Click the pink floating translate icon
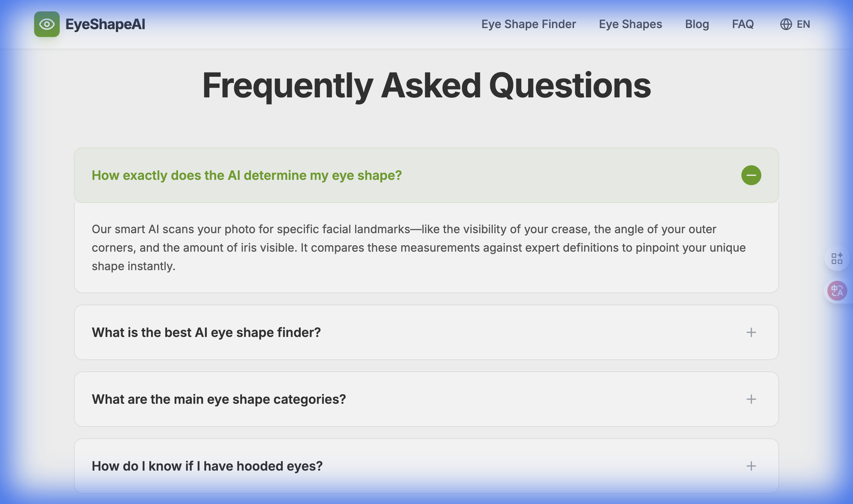This screenshot has height=504, width=853. point(837,290)
